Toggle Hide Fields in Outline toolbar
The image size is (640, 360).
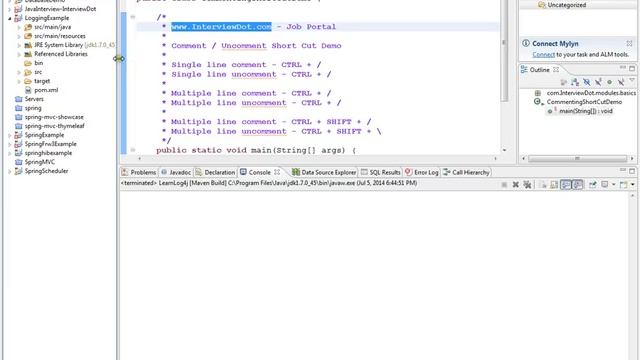[x=587, y=82]
